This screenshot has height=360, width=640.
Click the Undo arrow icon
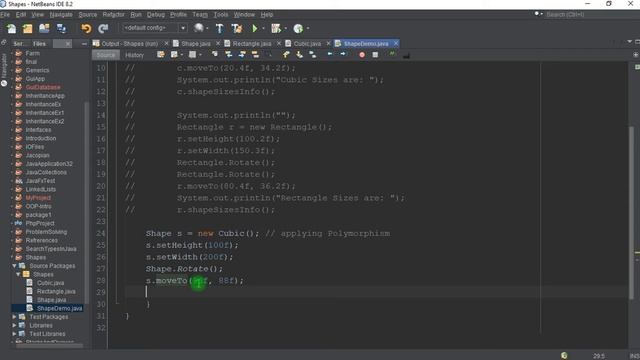click(86, 28)
